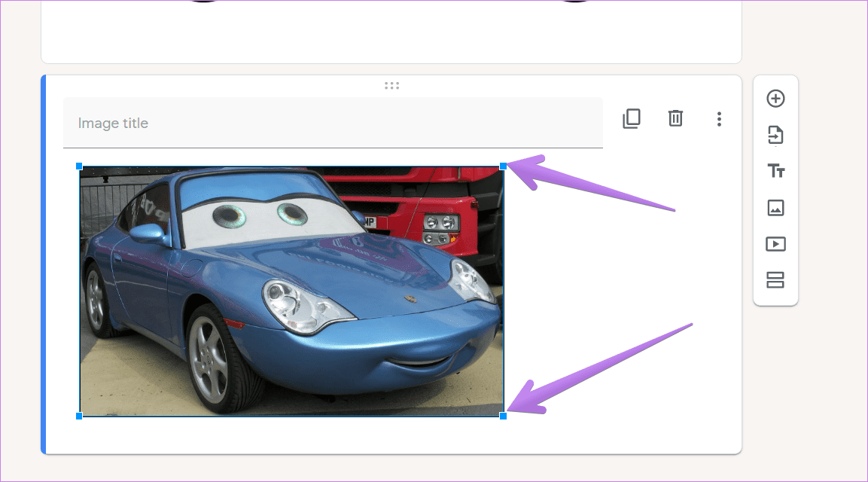
Task: Click the Add question plus icon
Action: [x=775, y=99]
